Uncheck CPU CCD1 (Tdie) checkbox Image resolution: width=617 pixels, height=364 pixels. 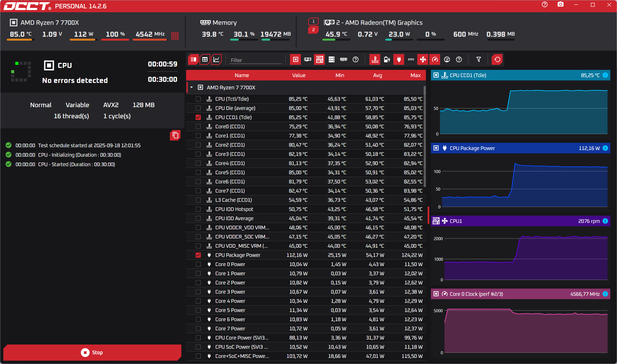198,117
